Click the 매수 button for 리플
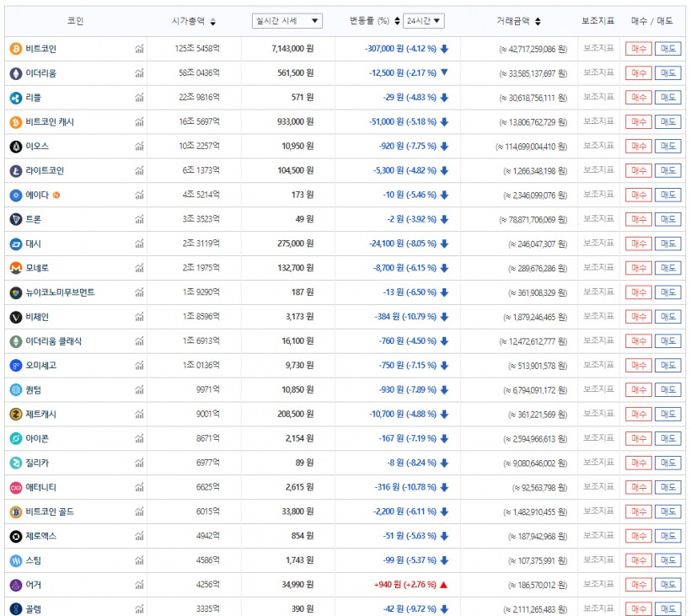Screen dimensions: 691x616 click(x=638, y=98)
